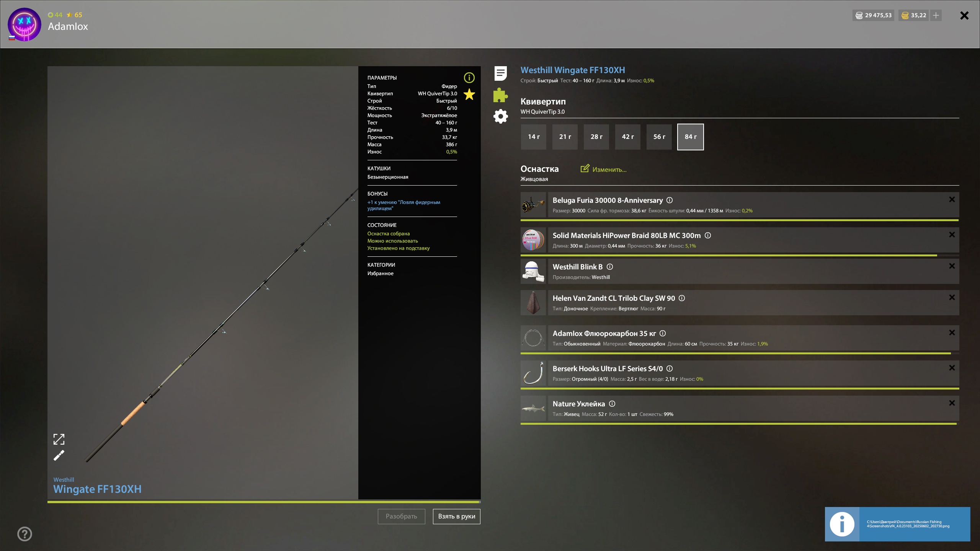Show info for Solid Materials braid

708,235
